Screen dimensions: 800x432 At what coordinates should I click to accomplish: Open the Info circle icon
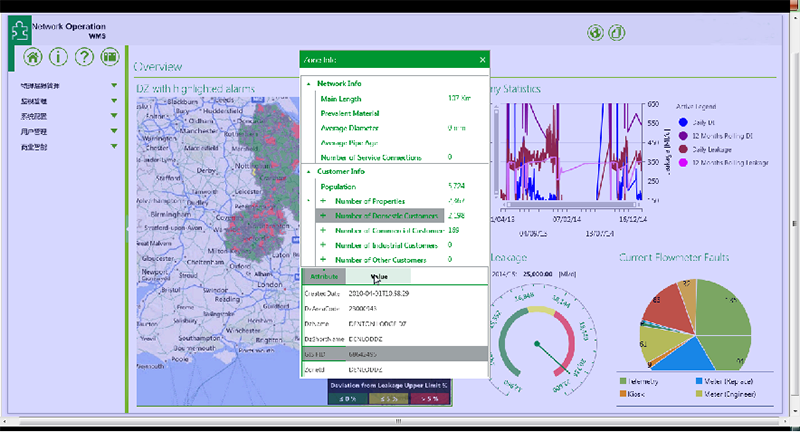(x=58, y=56)
